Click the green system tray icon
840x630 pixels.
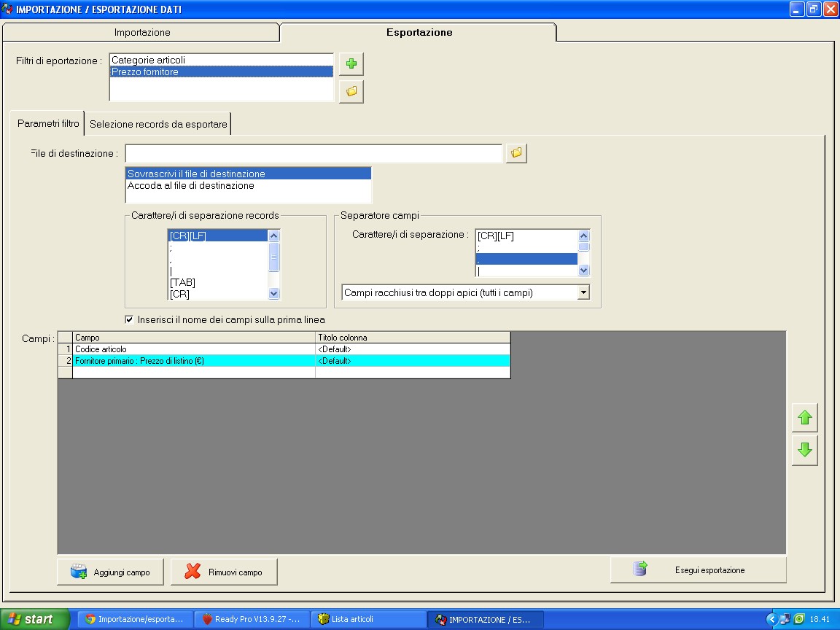coord(798,619)
